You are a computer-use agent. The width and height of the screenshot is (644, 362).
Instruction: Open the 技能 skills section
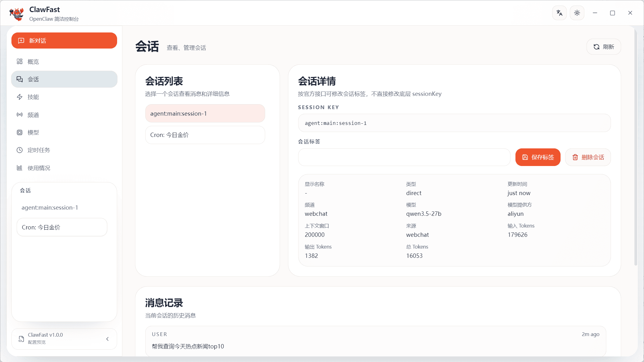click(64, 97)
